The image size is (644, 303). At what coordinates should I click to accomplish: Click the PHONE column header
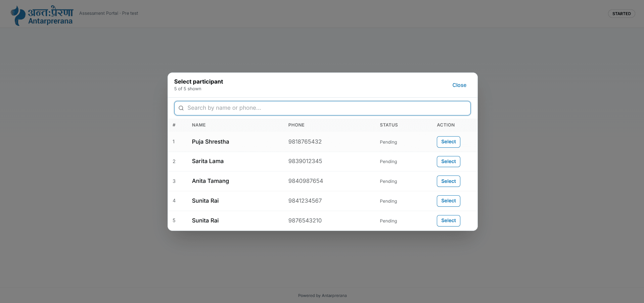pyautogui.click(x=296, y=125)
